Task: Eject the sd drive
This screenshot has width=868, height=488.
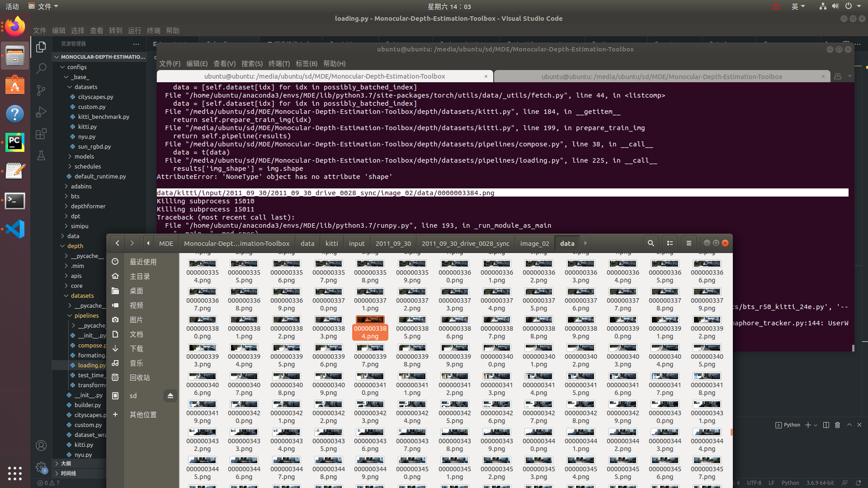Action: 170,395
